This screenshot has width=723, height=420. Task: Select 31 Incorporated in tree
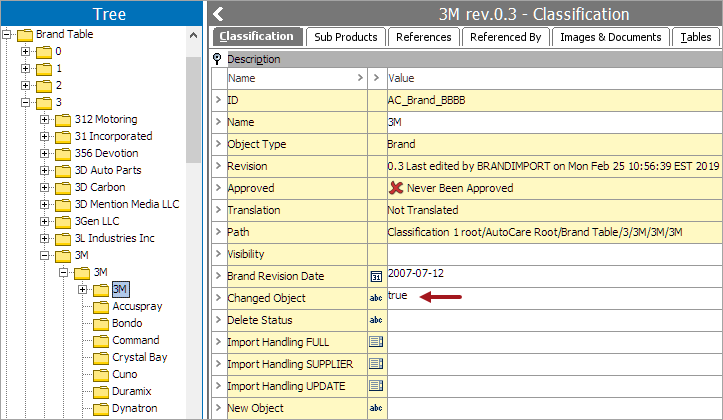tap(113, 136)
